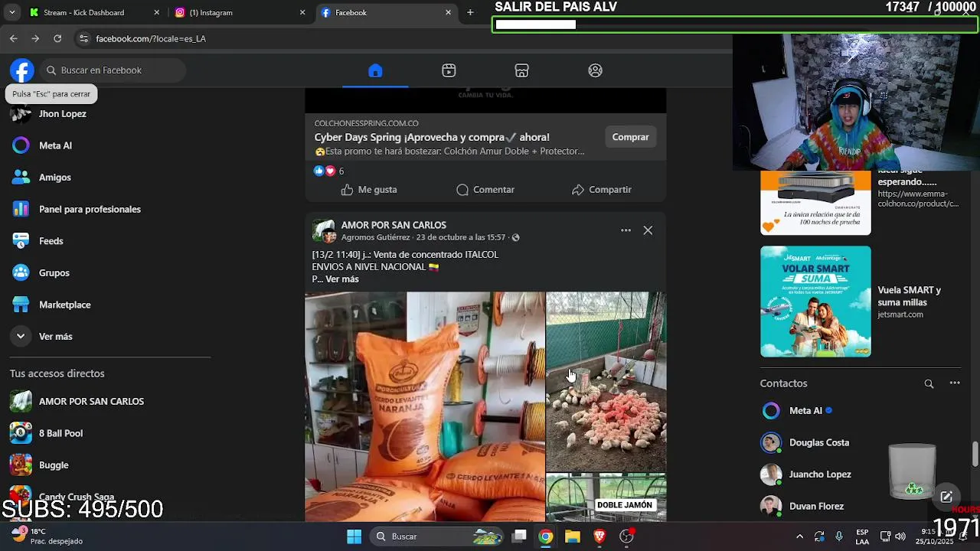Hide the AMOR POR SAN CARLOS post with X

point(648,230)
